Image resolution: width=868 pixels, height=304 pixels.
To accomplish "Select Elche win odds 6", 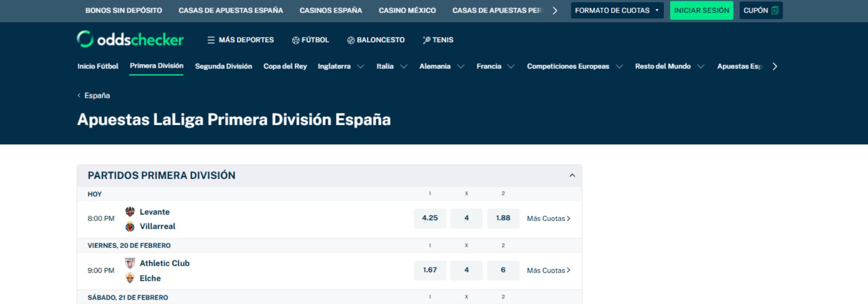I will tap(503, 270).
